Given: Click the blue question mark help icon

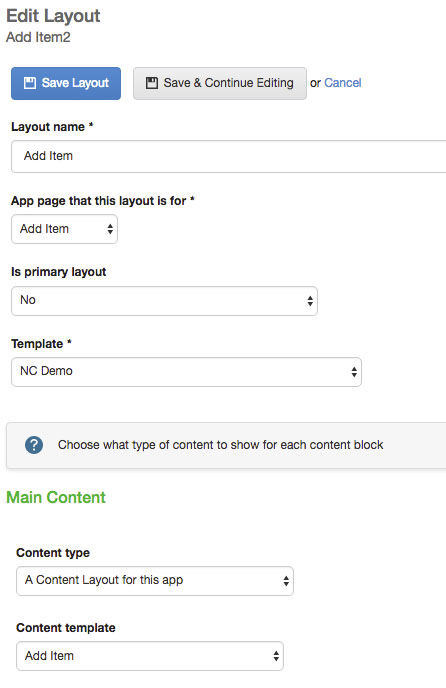Looking at the screenshot, I should (34, 445).
